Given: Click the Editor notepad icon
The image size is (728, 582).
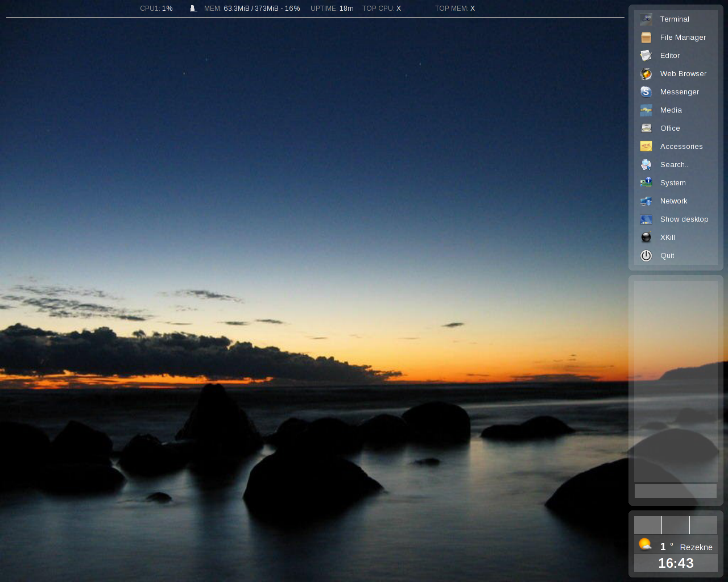Looking at the screenshot, I should point(646,56).
